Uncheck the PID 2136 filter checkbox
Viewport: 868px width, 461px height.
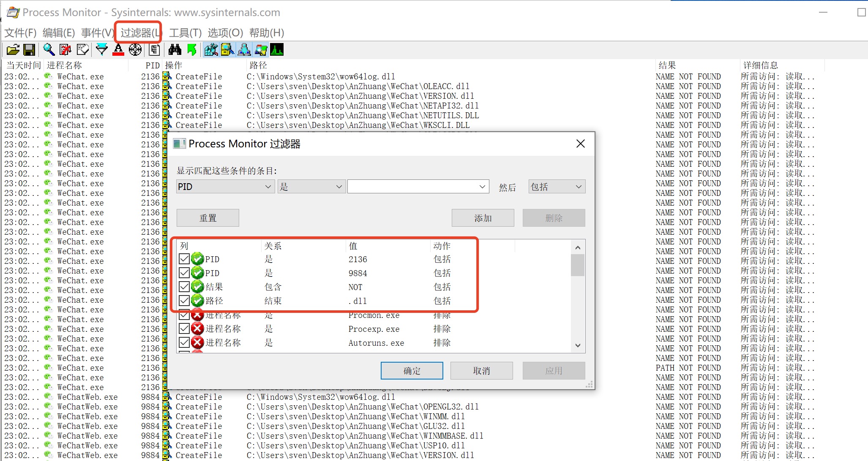tap(184, 259)
